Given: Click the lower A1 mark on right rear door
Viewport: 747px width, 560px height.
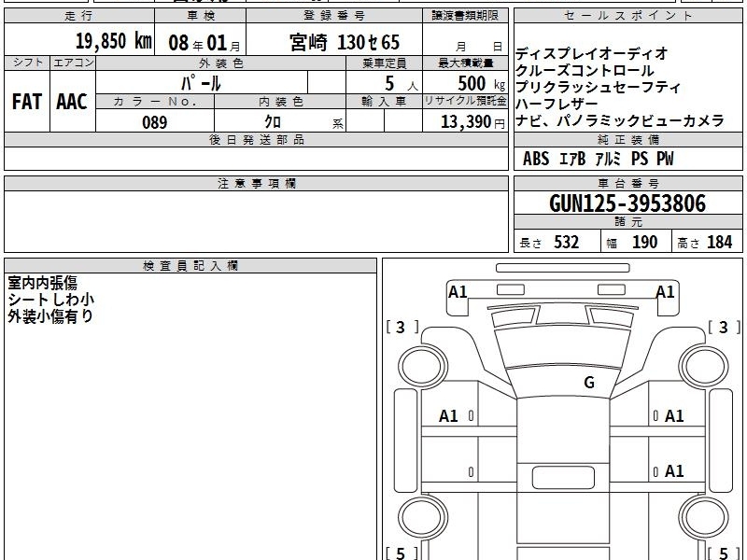Looking at the screenshot, I should pyautogui.click(x=674, y=471).
